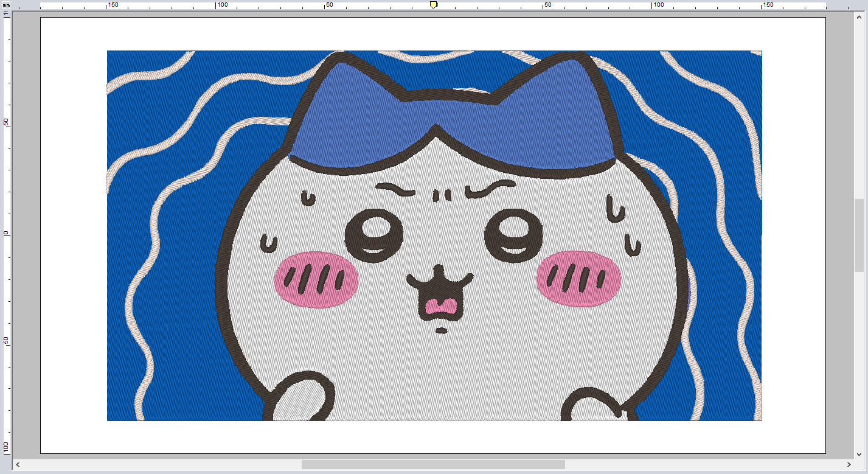868x474 pixels.
Task: Click the mm ruler unit button
Action: click(x=6, y=5)
